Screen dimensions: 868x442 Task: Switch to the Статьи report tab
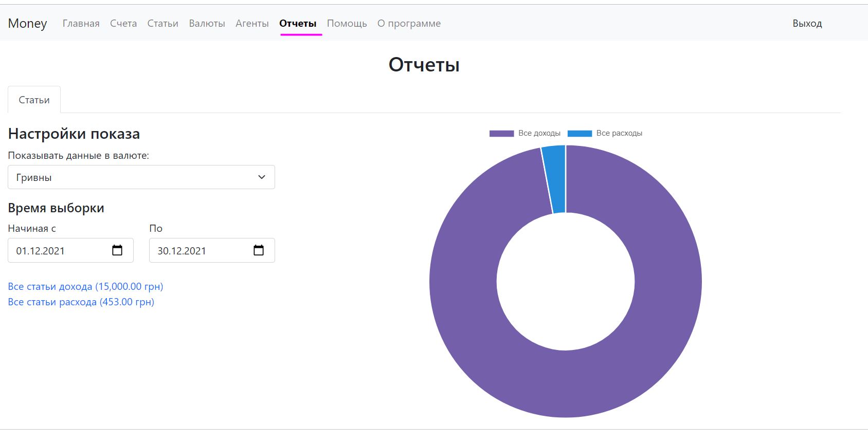34,100
